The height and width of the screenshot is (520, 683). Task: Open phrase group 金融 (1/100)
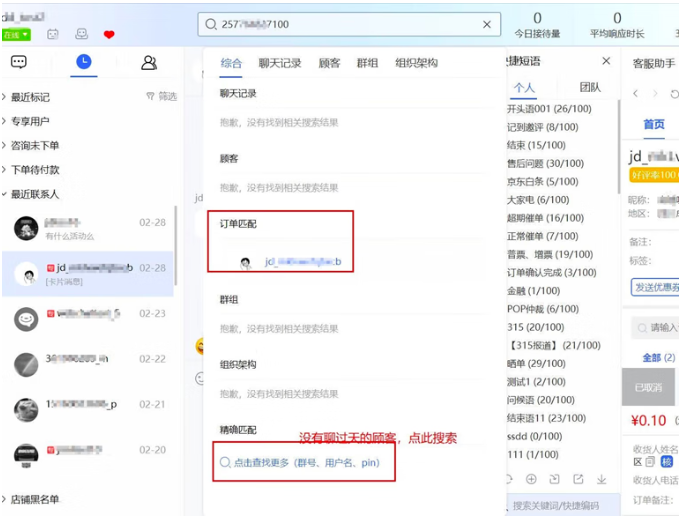click(x=534, y=291)
